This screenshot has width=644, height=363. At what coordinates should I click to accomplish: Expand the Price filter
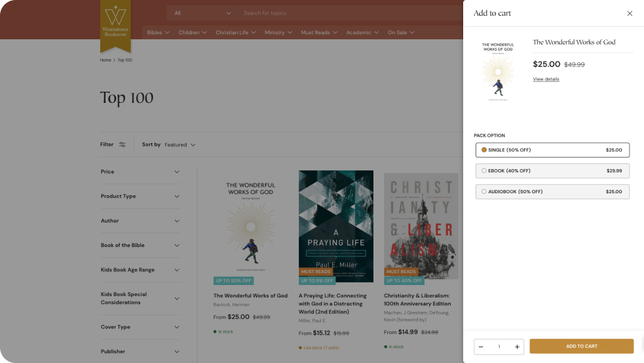pyautogui.click(x=140, y=172)
